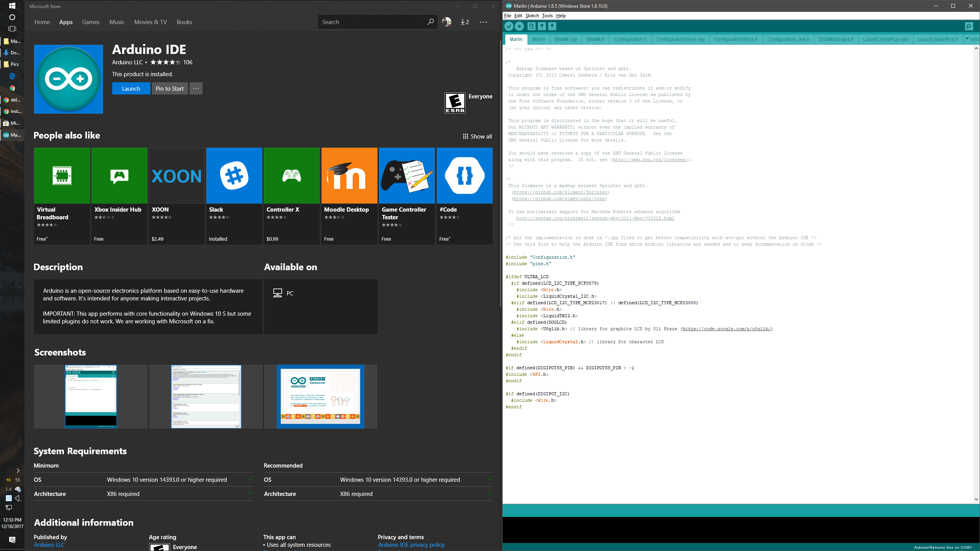Open the Sketch menu in Arduino

[x=532, y=16]
